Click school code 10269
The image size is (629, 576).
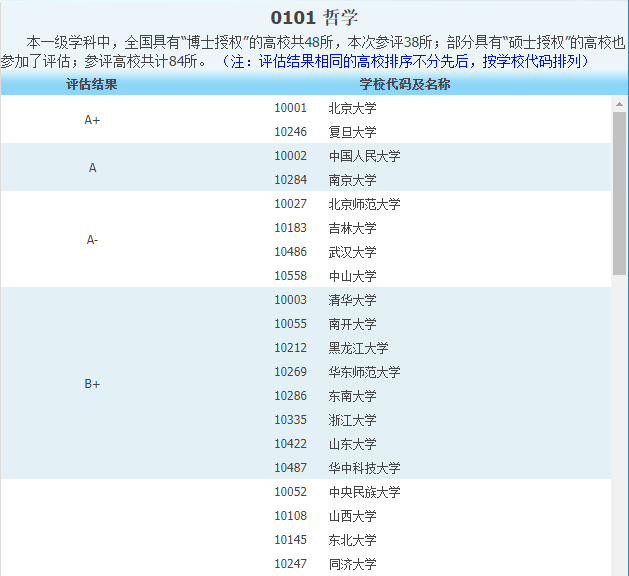click(290, 372)
